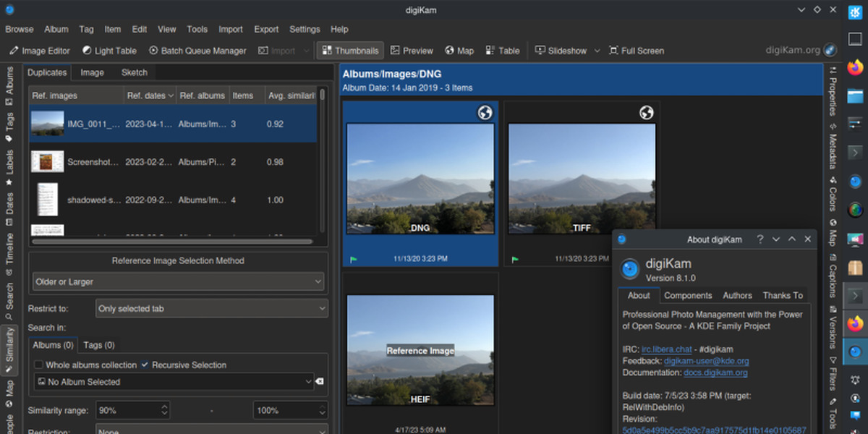Click the clear album selection icon
The height and width of the screenshot is (434, 868).
[x=320, y=381]
